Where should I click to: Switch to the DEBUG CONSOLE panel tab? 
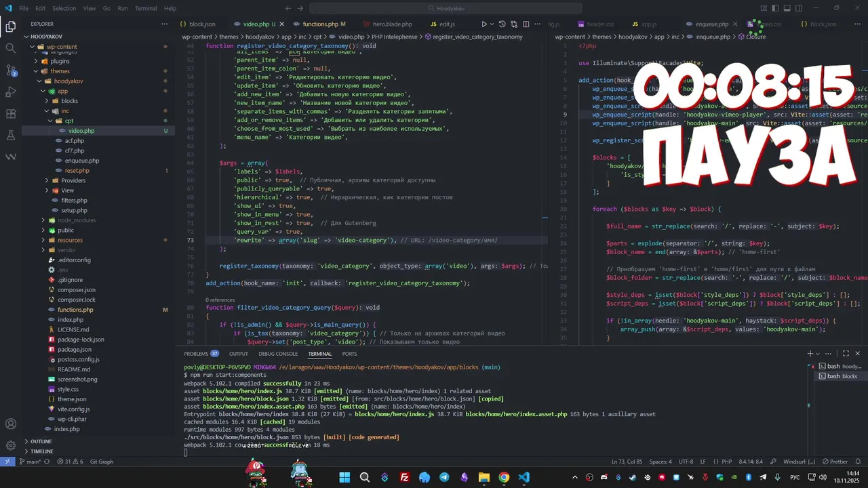pyautogui.click(x=278, y=354)
